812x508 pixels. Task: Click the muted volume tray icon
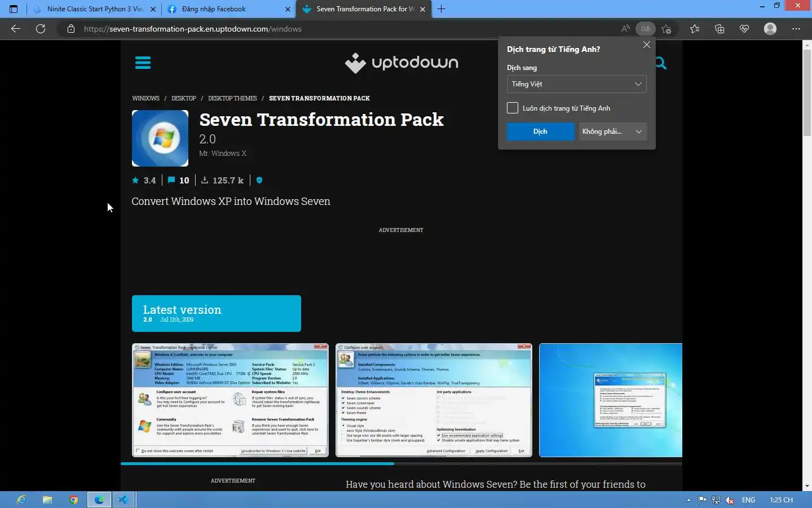pyautogui.click(x=730, y=500)
